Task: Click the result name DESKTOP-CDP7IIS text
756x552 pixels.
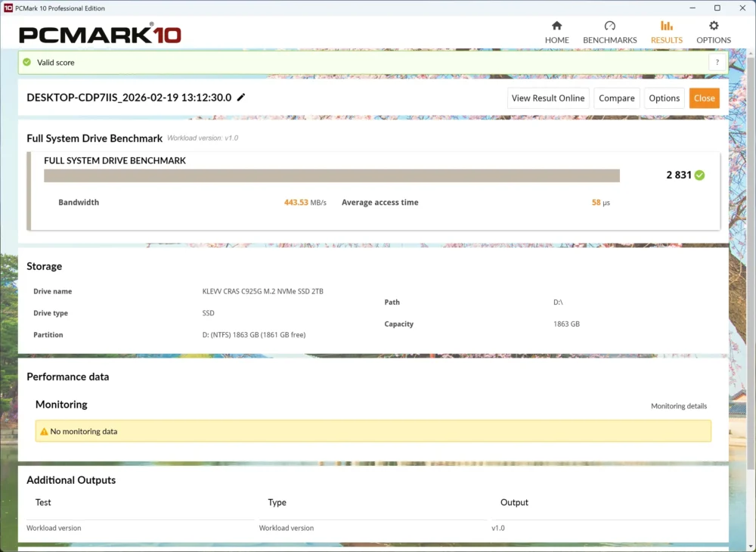Action: 129,98
